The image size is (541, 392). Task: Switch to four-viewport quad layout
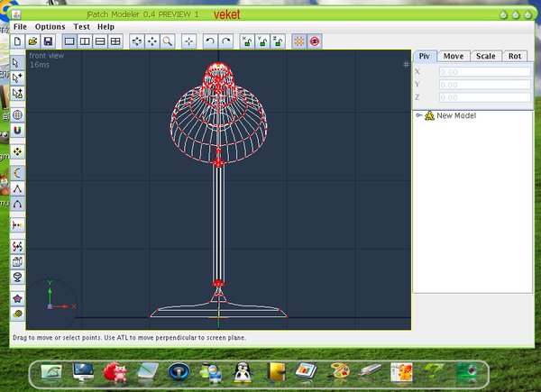115,41
